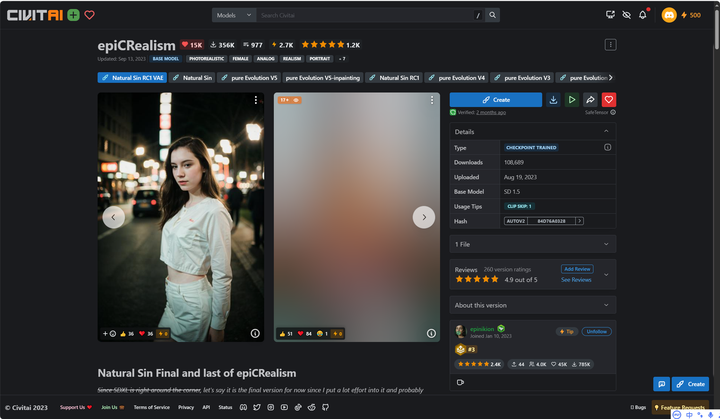Toggle thumbs-up 36 on first image
720x419 pixels.
click(x=127, y=334)
